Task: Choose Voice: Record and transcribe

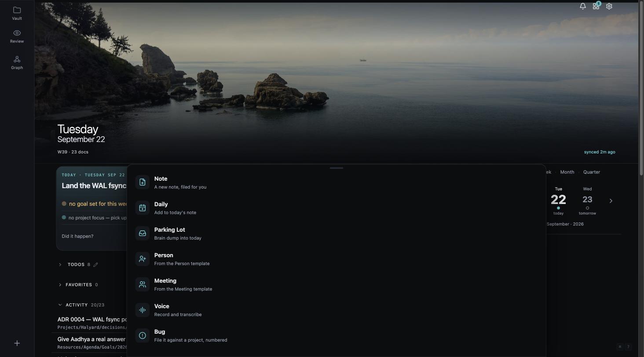Action: coord(336,310)
